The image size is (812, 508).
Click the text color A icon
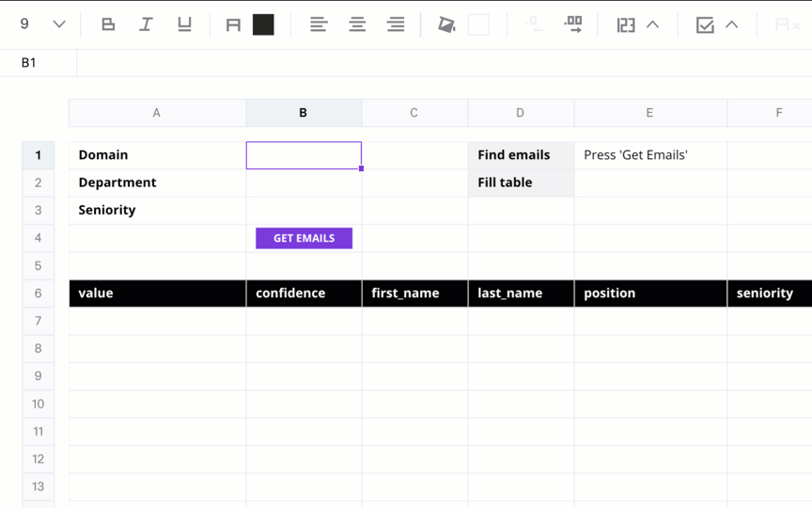233,24
